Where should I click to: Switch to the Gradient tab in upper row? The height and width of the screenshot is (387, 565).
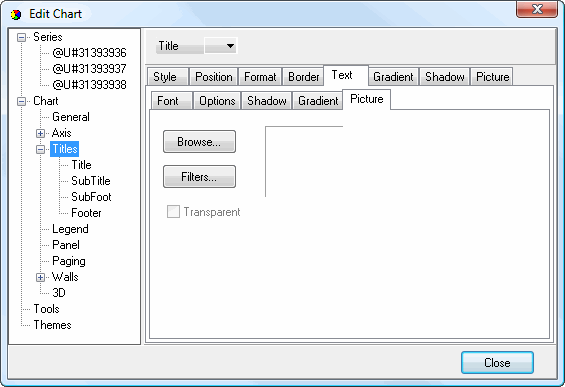pyautogui.click(x=393, y=77)
